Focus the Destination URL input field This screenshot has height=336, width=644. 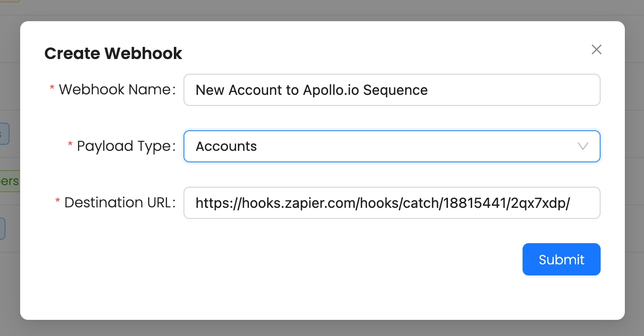point(392,203)
